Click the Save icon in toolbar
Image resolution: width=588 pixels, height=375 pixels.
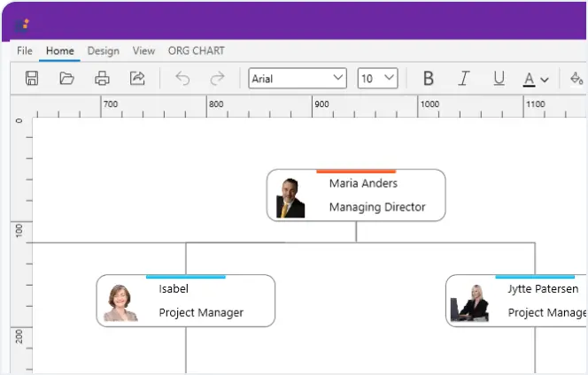click(32, 78)
